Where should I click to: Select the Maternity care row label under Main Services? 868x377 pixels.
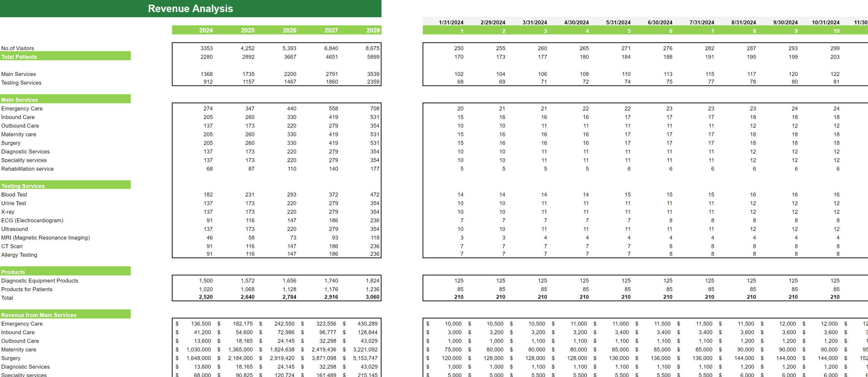tap(19, 134)
